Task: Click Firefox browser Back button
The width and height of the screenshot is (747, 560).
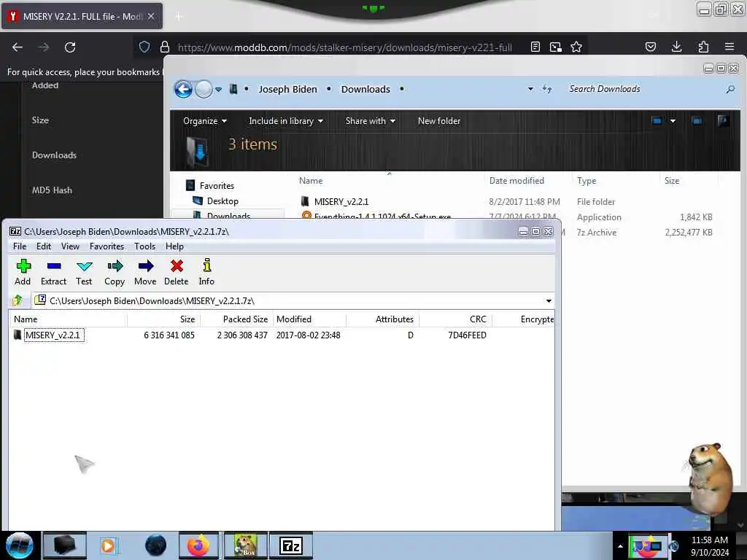Action: pos(18,47)
